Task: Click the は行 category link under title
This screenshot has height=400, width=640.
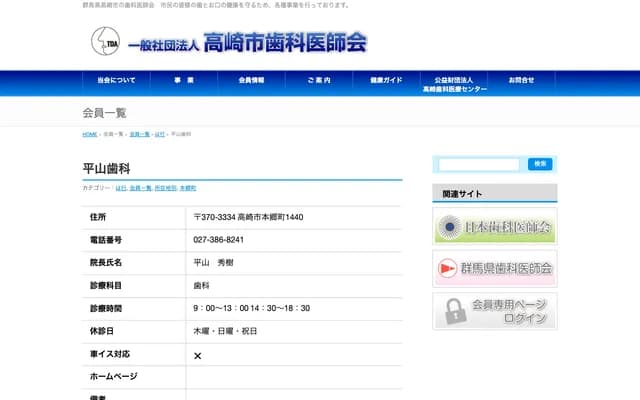Action: [x=121, y=188]
